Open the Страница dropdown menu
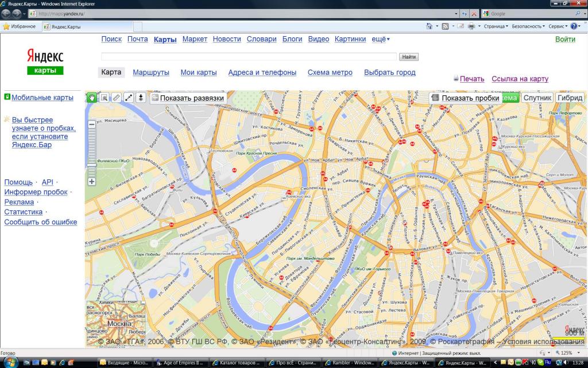This screenshot has height=368, width=588. click(496, 26)
